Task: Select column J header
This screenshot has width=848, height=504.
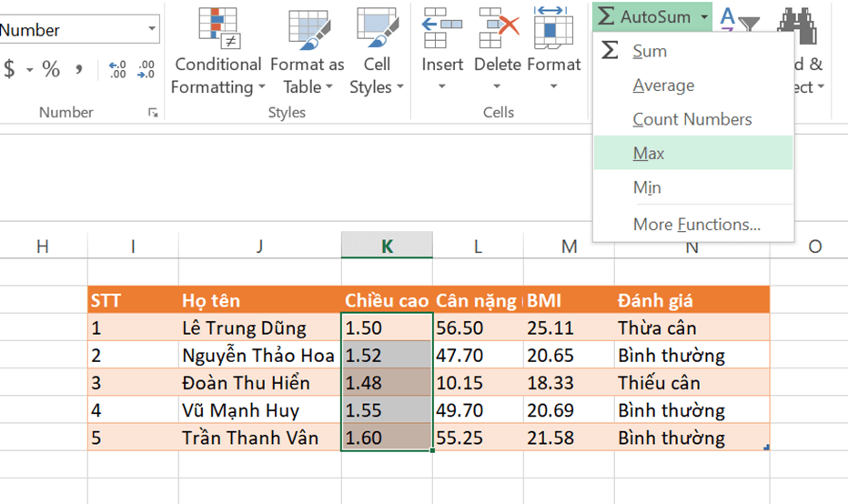Action: point(259,246)
